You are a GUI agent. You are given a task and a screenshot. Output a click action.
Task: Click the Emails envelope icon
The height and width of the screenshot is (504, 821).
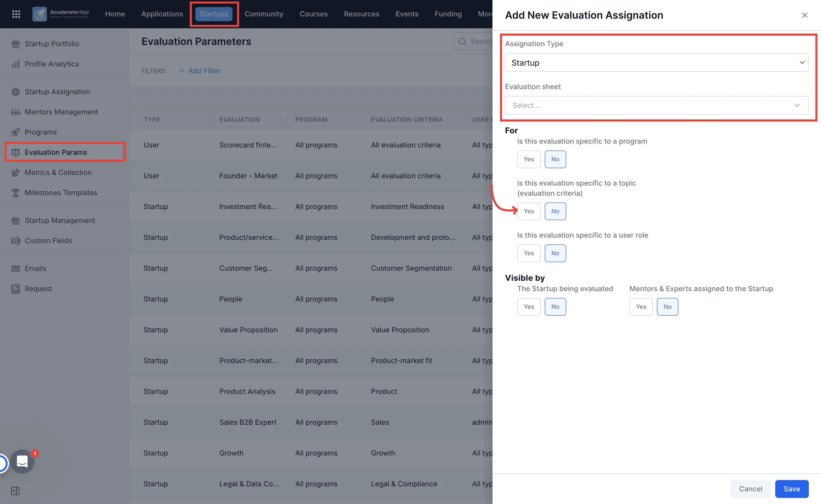[15, 268]
